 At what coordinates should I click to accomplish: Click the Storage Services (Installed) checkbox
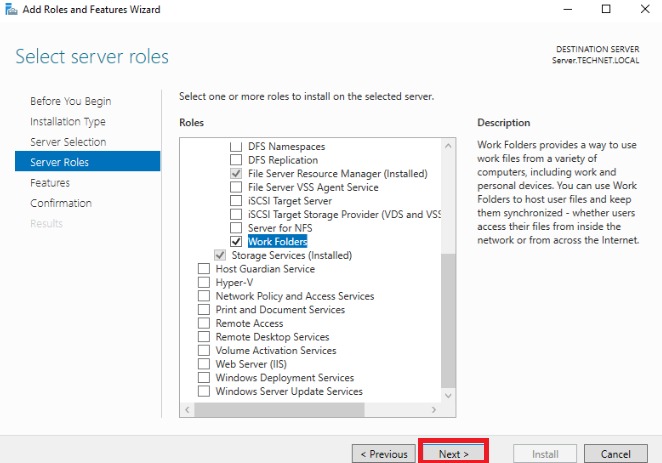[x=220, y=255]
